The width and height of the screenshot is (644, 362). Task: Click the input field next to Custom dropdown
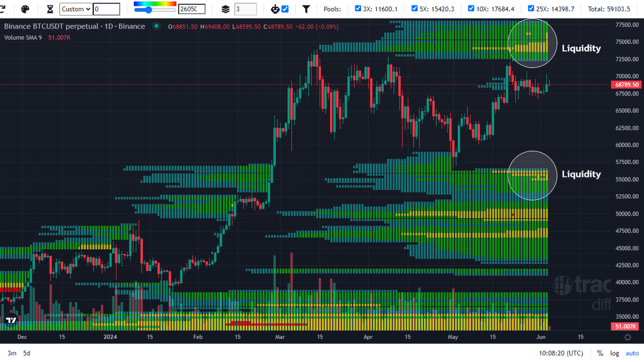click(106, 9)
